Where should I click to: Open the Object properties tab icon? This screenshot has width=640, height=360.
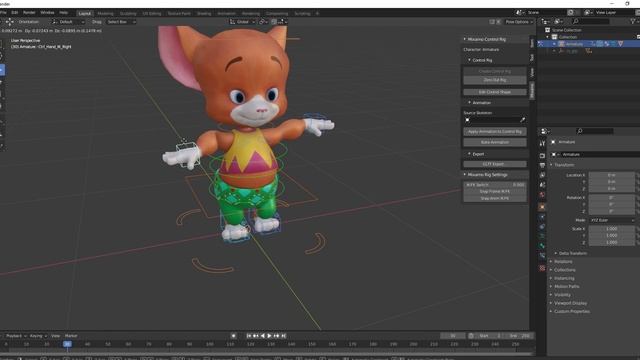tap(542, 207)
